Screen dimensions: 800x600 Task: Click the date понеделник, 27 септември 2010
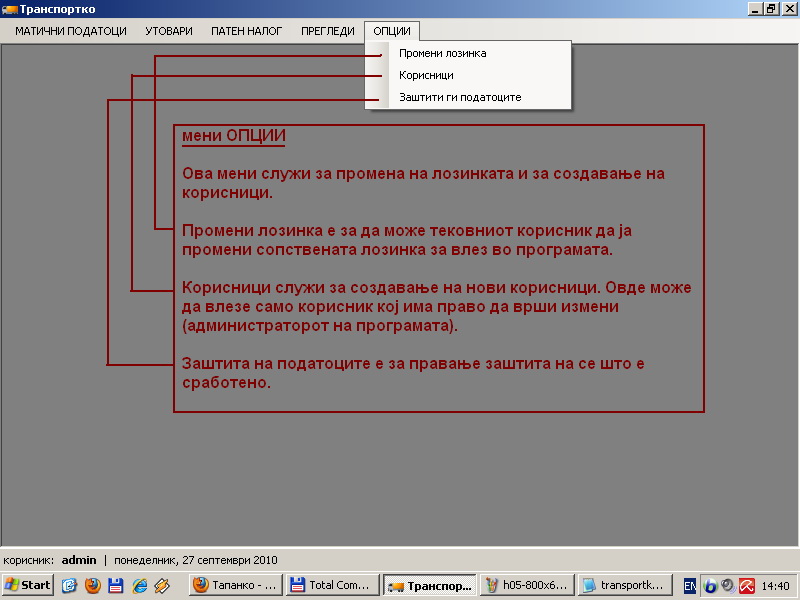tap(195, 560)
